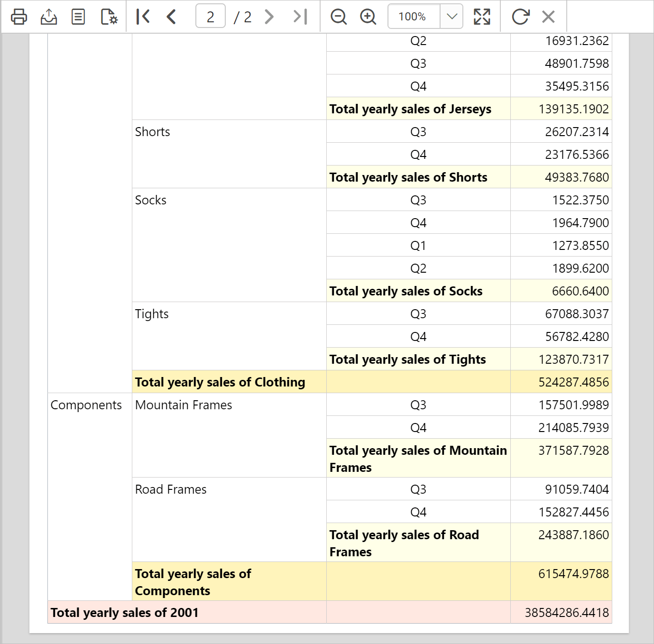
Task: Click the Shorts total 49383.7680
Action: click(x=562, y=177)
